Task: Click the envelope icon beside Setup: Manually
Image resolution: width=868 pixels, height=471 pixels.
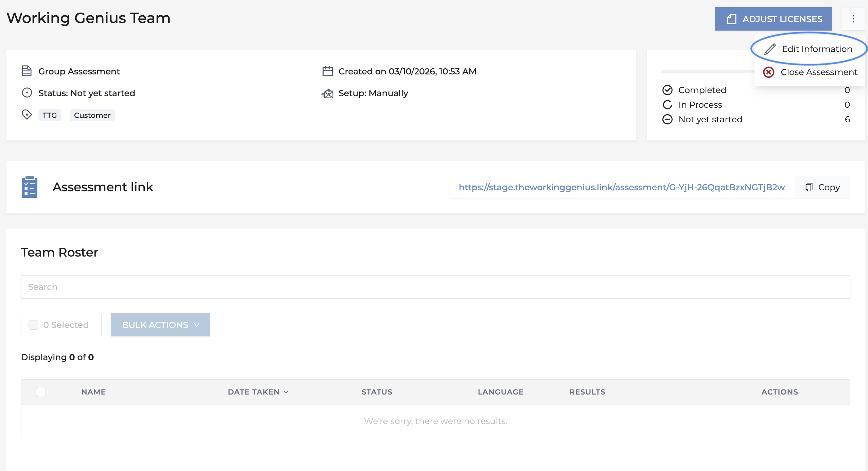Action: [327, 93]
